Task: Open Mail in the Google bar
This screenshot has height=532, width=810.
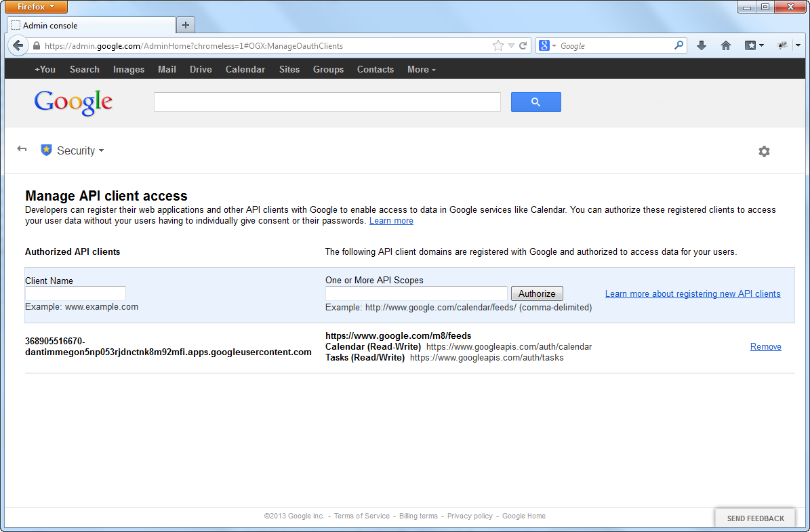Action: coord(167,69)
